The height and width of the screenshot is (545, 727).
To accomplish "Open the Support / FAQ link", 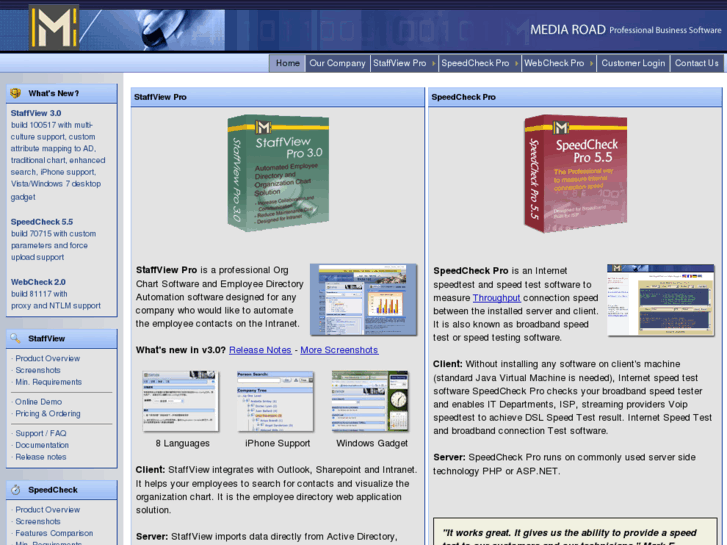I will (x=41, y=433).
